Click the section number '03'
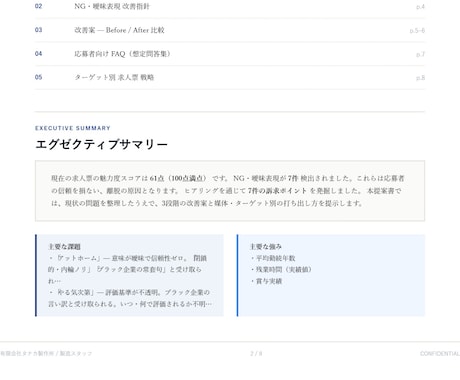The height and width of the screenshot is (380, 460). click(39, 30)
